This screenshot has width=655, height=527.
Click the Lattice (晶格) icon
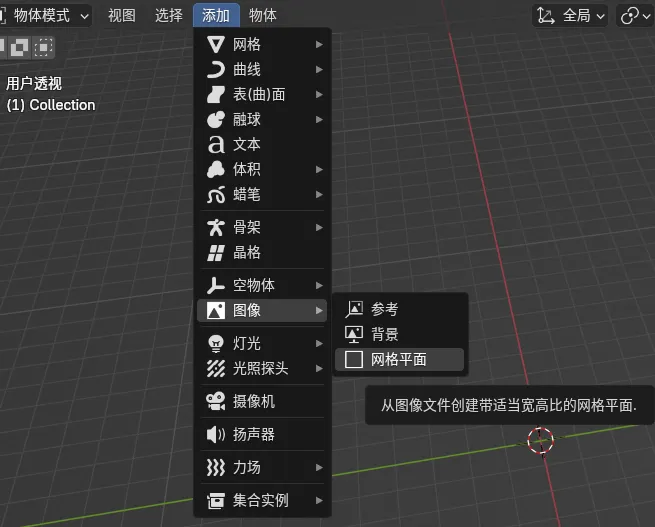click(x=216, y=252)
